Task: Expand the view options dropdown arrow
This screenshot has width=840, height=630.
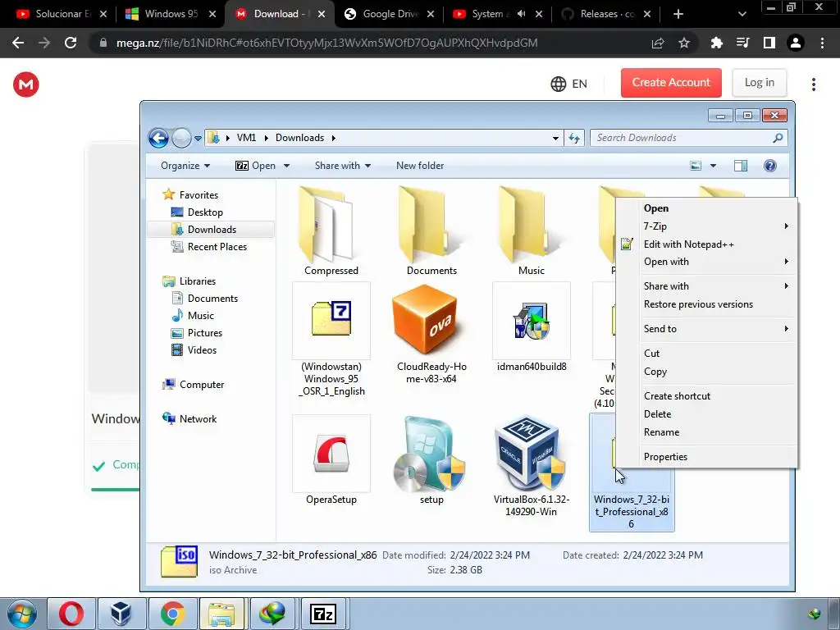Action: click(713, 166)
